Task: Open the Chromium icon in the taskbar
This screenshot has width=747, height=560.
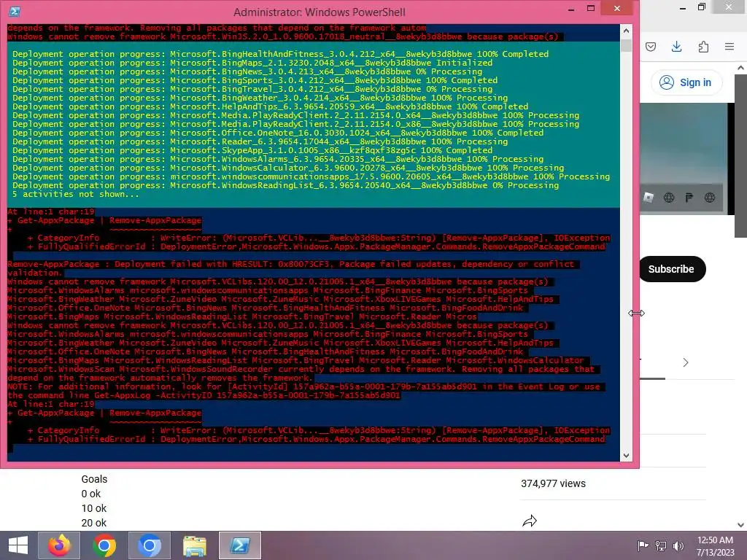Action: pyautogui.click(x=150, y=545)
